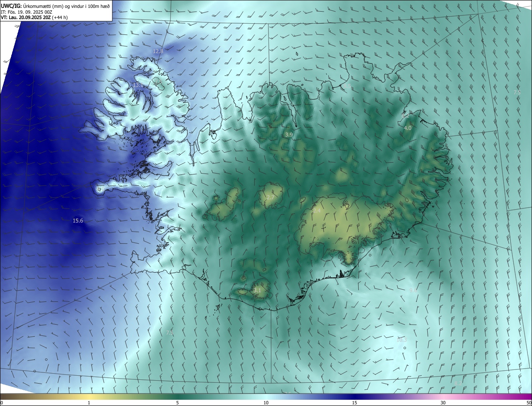Click the 15.6 value west of Iceland
This screenshot has height=406, width=532.
tap(78, 221)
